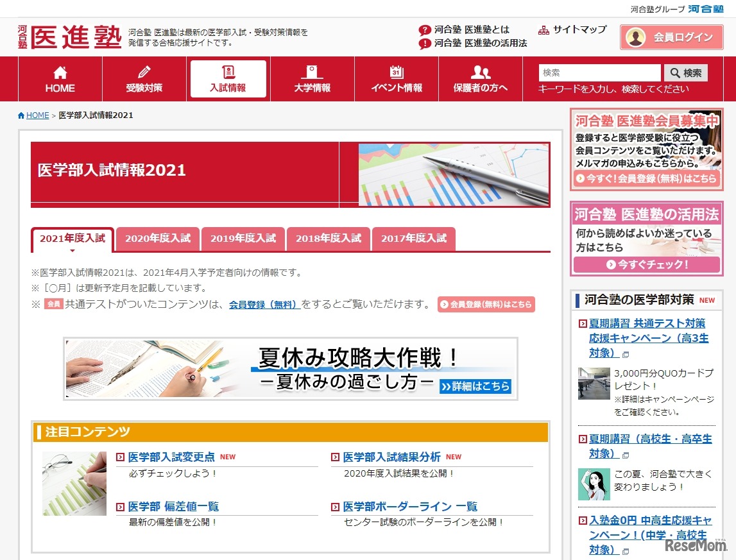Click the summer lecture classroom thumbnail
This screenshot has height=560, width=736.
[x=594, y=385]
